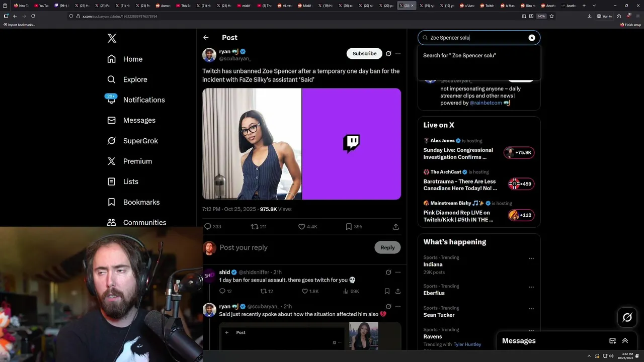Open Lists in the sidebar

[123, 182]
